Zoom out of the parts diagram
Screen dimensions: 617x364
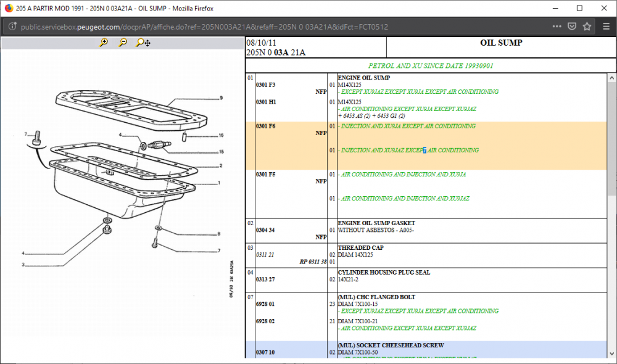click(123, 43)
